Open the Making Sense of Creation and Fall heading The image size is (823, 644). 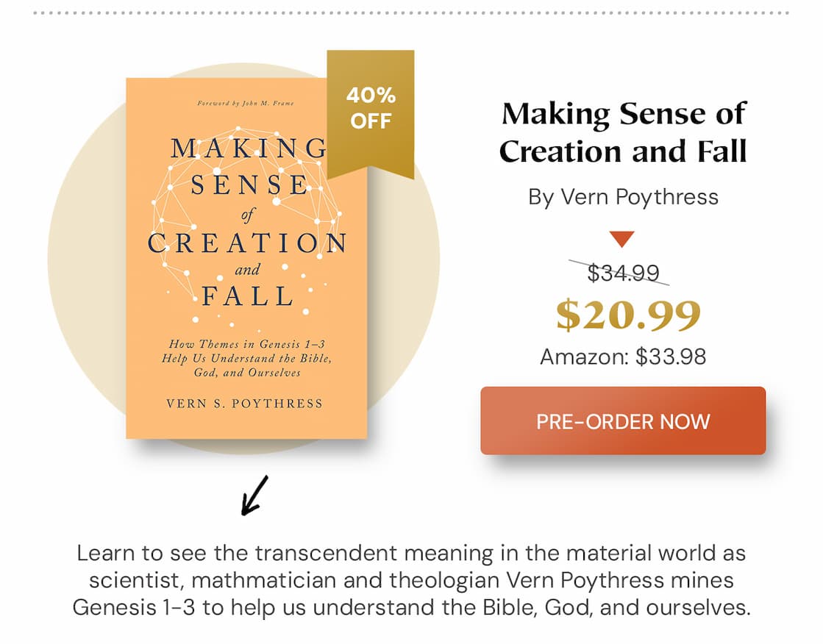[622, 133]
